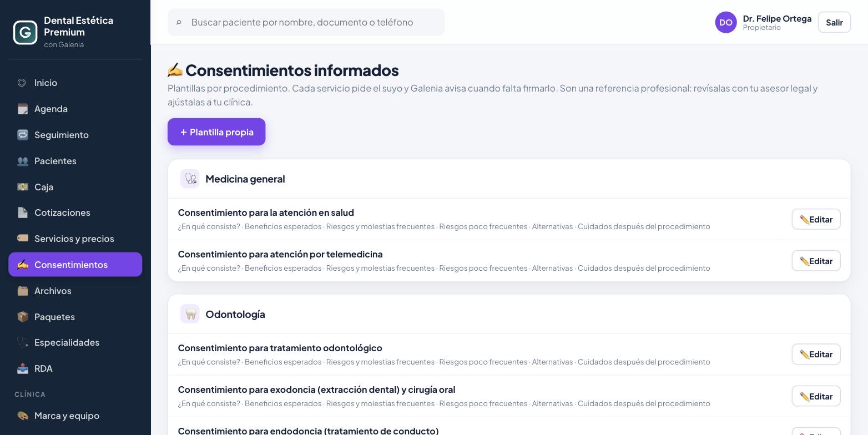Click the Servicios y precios tag icon
The height and width of the screenshot is (435, 868).
[x=22, y=239]
